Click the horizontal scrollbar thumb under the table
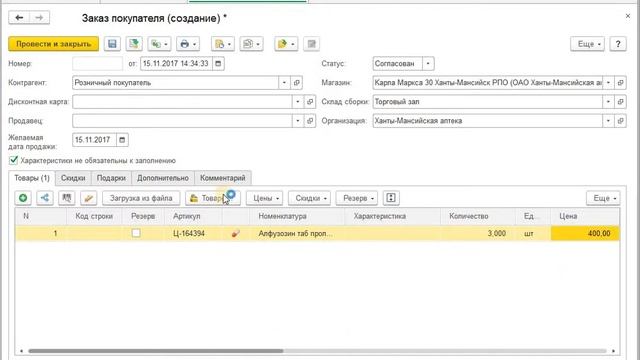Screen dimensions: 640x360 tap(156, 351)
